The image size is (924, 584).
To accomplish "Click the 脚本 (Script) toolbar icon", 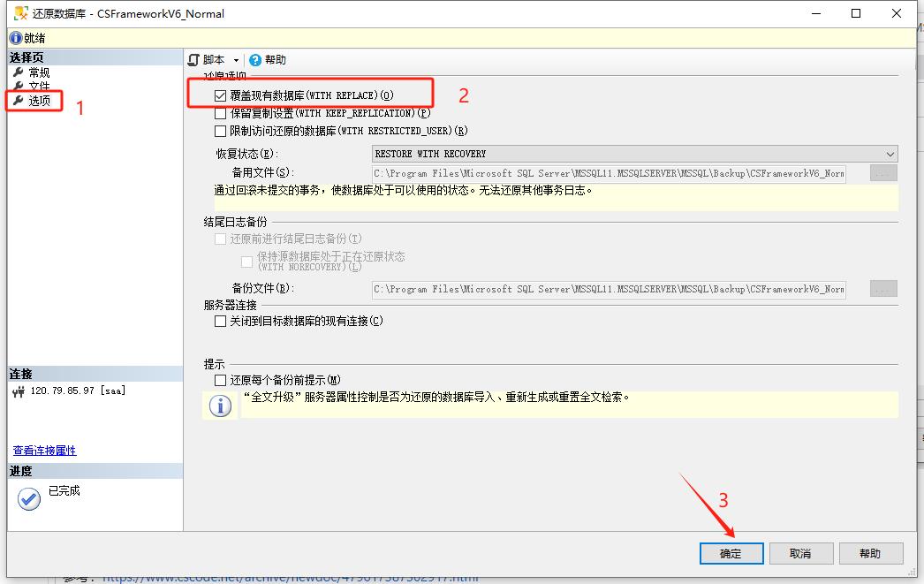I will tap(194, 60).
